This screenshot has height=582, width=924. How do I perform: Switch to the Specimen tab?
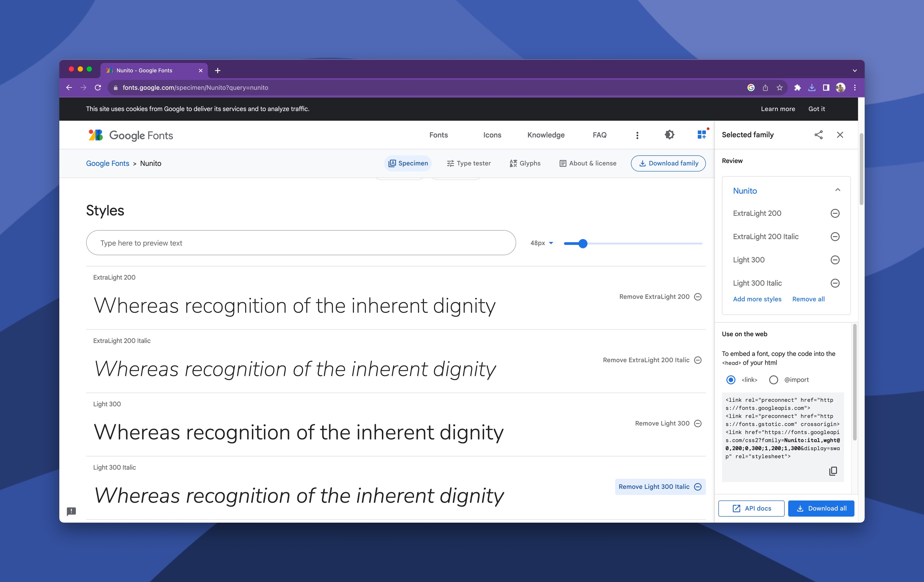pos(408,163)
